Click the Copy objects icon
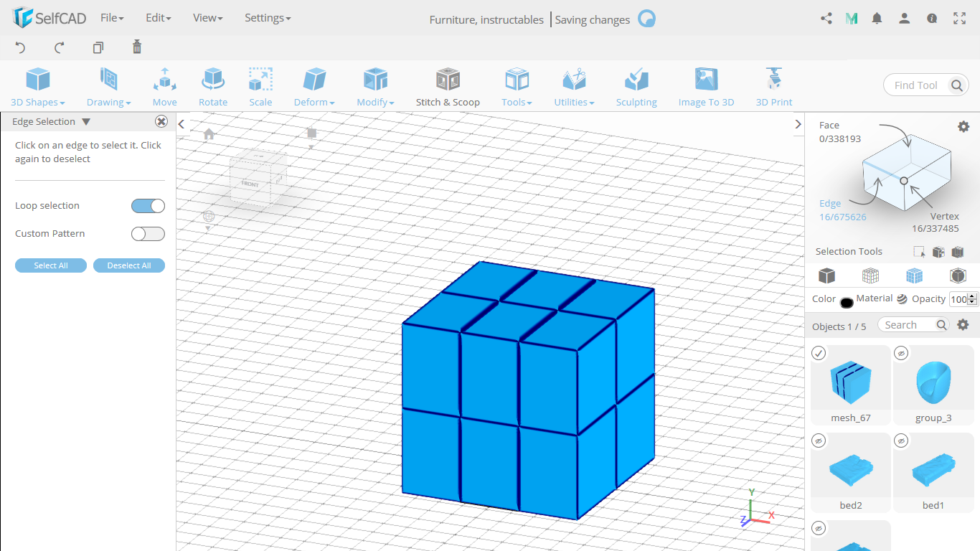 coord(98,47)
